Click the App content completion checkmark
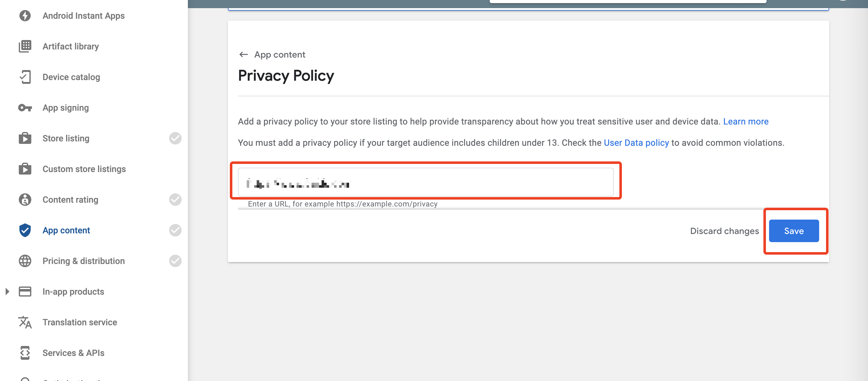 click(x=176, y=230)
